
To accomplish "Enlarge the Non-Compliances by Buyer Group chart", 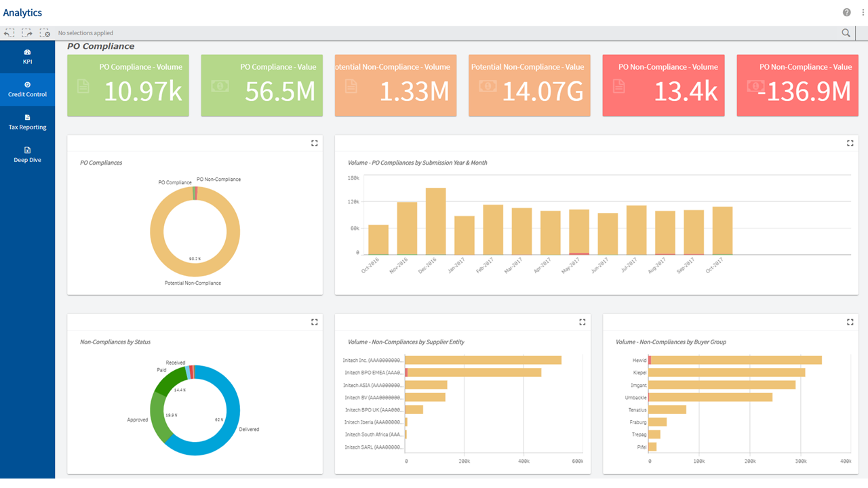I will coord(850,322).
